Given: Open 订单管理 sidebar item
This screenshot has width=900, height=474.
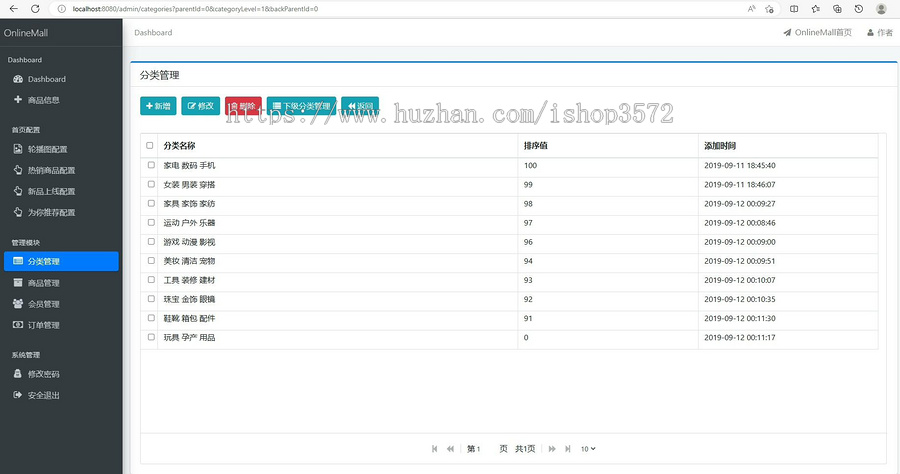Looking at the screenshot, I should [x=61, y=325].
